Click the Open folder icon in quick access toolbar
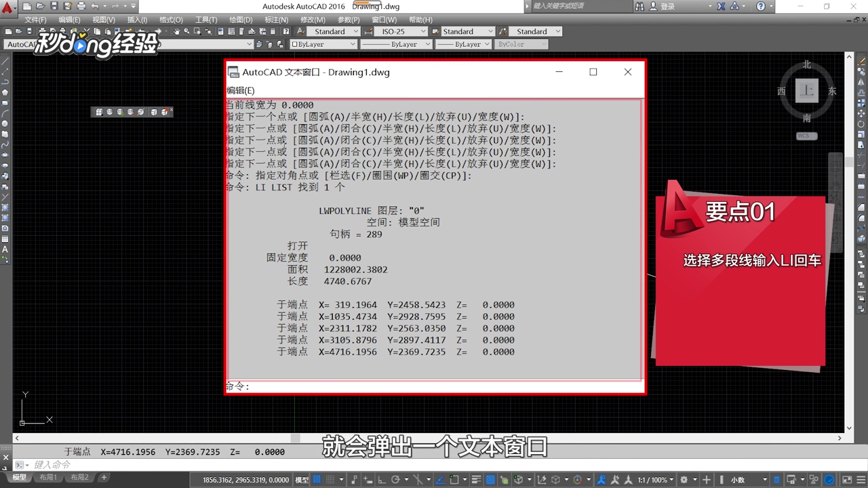The width and height of the screenshot is (868, 488). (x=41, y=6)
